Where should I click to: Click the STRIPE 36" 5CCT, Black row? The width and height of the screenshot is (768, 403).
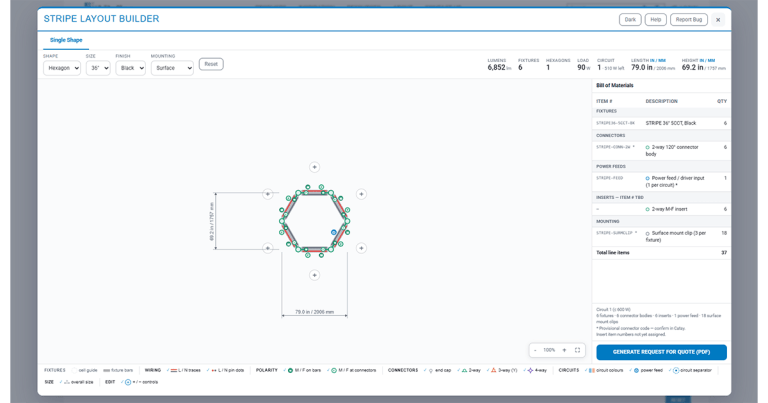(661, 123)
